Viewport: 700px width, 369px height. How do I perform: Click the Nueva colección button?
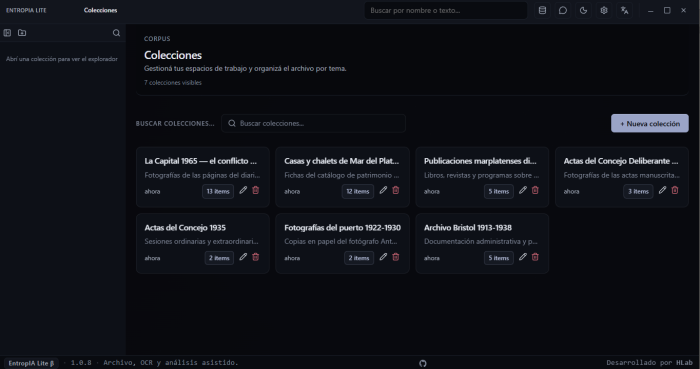(650, 124)
